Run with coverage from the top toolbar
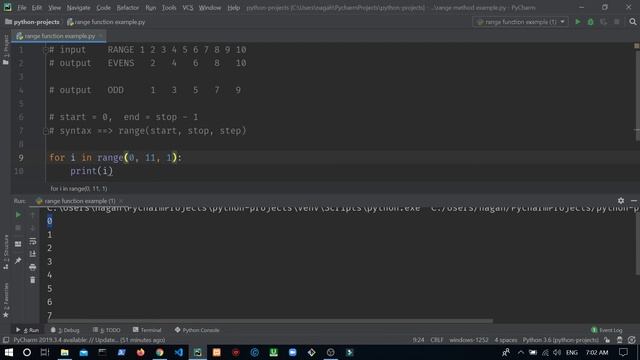Image resolution: width=640 pixels, height=360 pixels. tap(603, 22)
